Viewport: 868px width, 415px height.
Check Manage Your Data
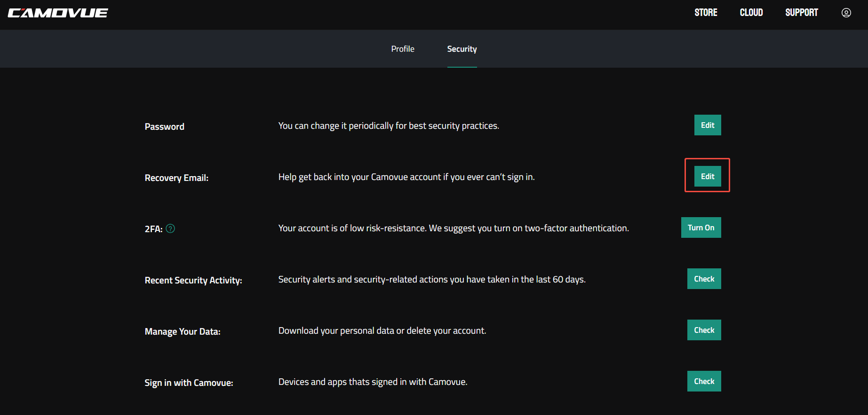704,330
